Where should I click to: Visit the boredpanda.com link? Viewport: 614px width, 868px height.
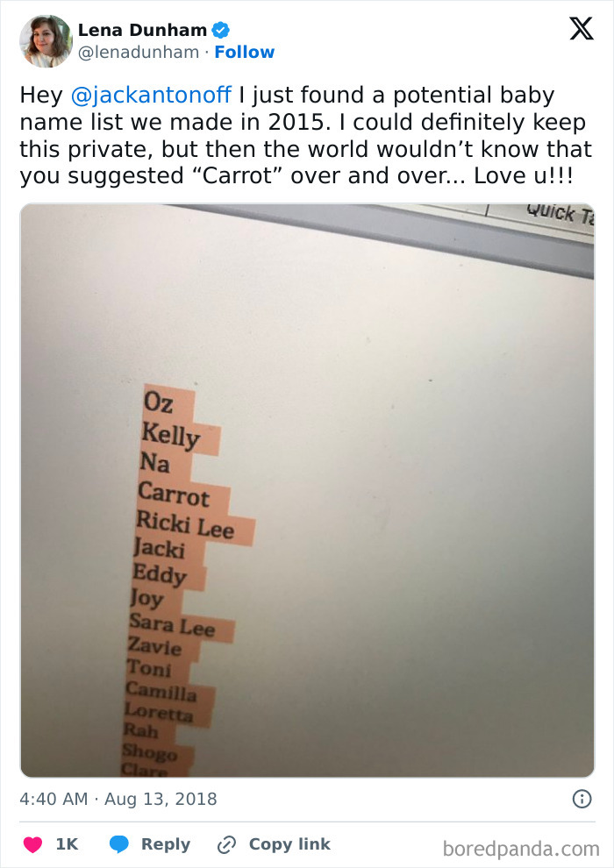(523, 844)
